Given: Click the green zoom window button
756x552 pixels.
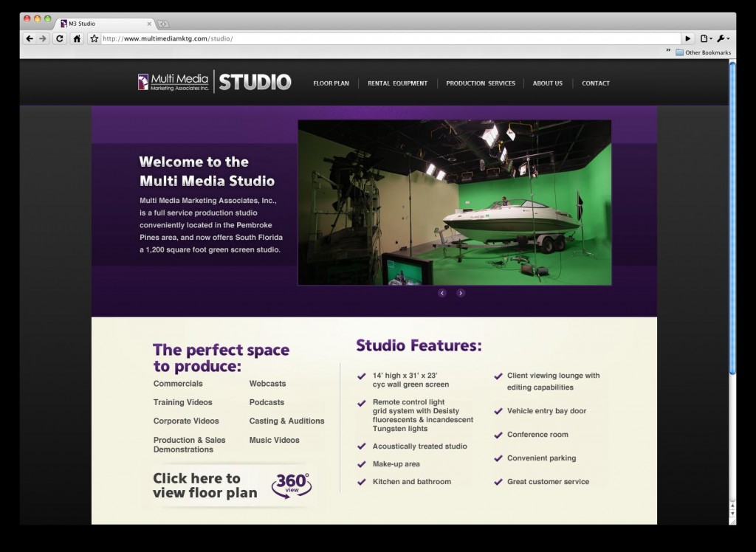Looking at the screenshot, I should click(x=47, y=18).
